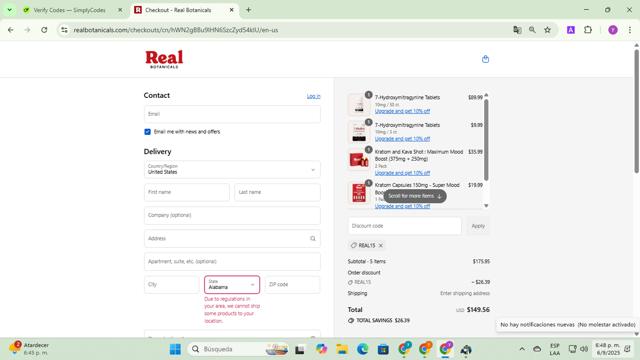Open File Explorer from the taskbar
The height and width of the screenshot is (360, 640).
pyautogui.click(x=342, y=349)
